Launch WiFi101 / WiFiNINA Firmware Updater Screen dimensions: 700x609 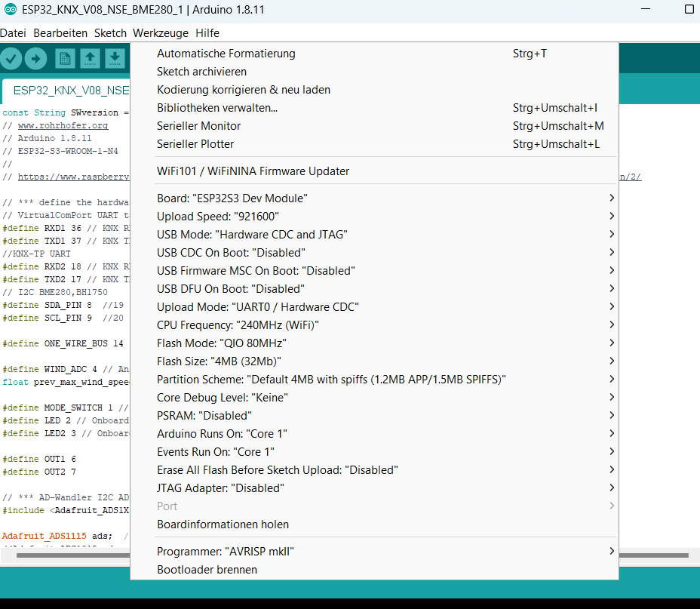tap(374, 171)
